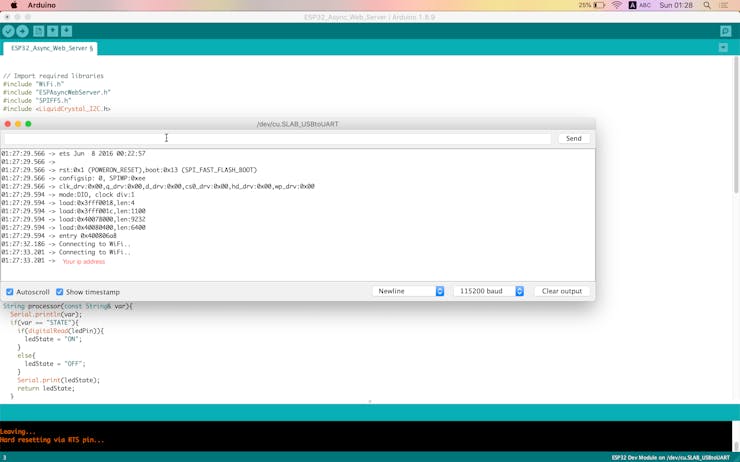Open the Apple menu
The width and height of the screenshot is (740, 462).
(x=14, y=5)
